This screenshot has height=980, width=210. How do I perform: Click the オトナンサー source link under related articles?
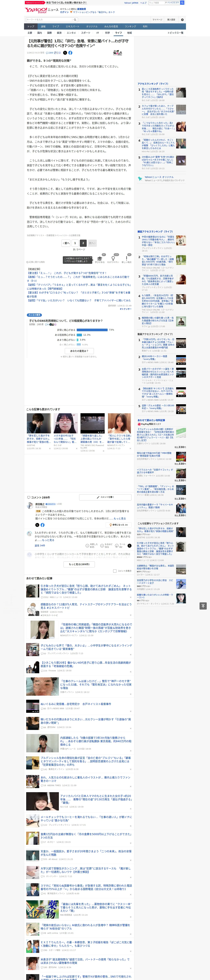125,309
